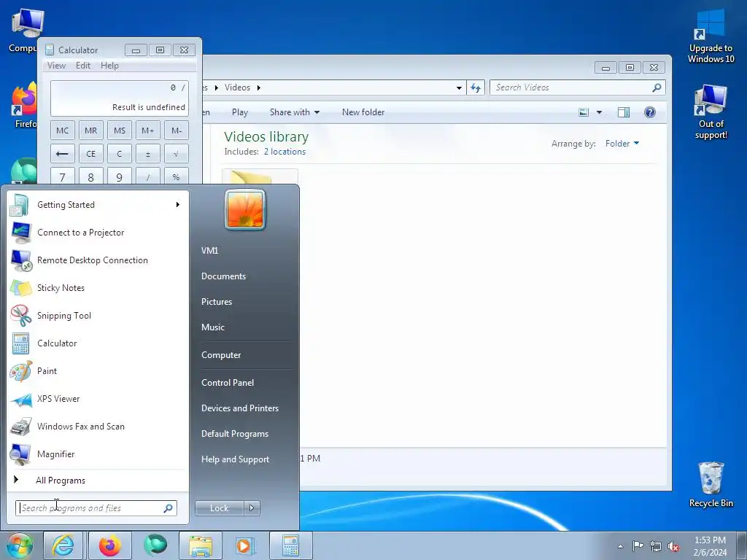747x560 pixels.
Task: Launch Sticky Notes
Action: 97,287
